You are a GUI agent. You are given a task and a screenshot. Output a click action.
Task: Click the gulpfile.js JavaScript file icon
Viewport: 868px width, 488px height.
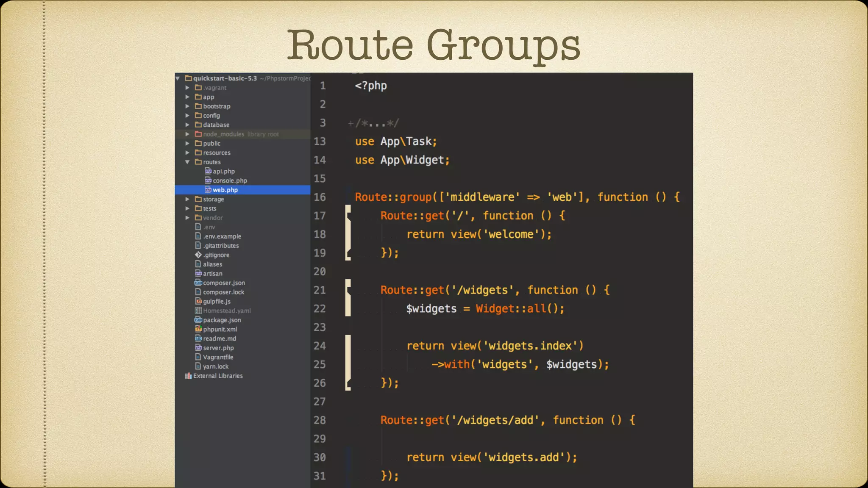tap(198, 301)
